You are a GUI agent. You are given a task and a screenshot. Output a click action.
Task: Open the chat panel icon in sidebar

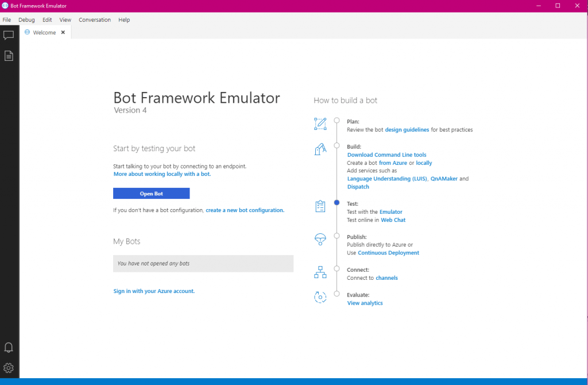click(x=9, y=36)
